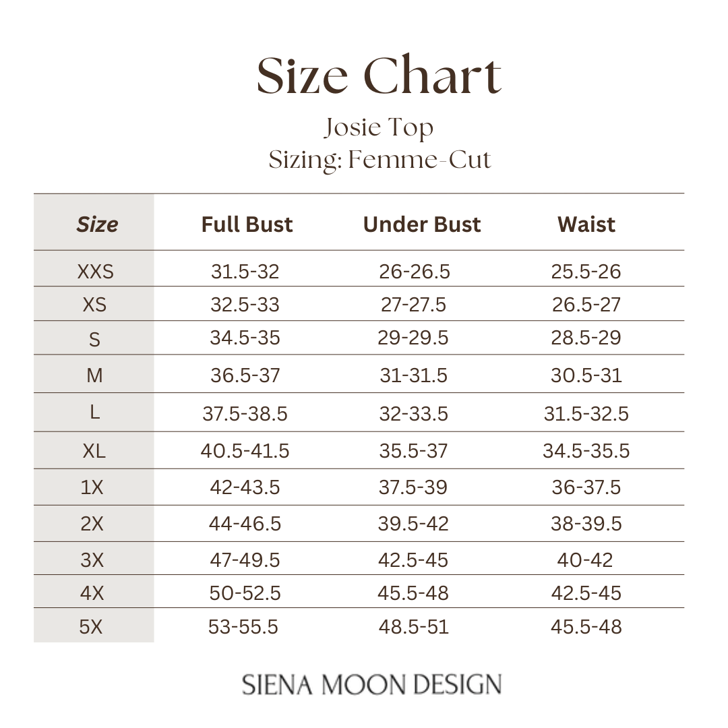This screenshot has width=728, height=728.
Task: Select the Waist column header
Action: 586,224
